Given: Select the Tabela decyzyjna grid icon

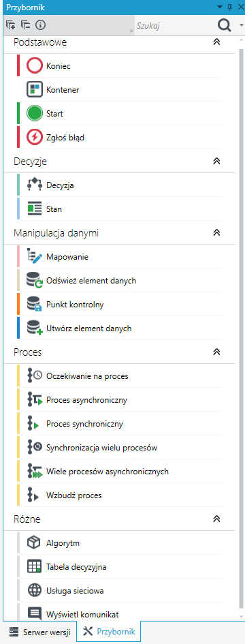Looking at the screenshot, I should pos(35,567).
